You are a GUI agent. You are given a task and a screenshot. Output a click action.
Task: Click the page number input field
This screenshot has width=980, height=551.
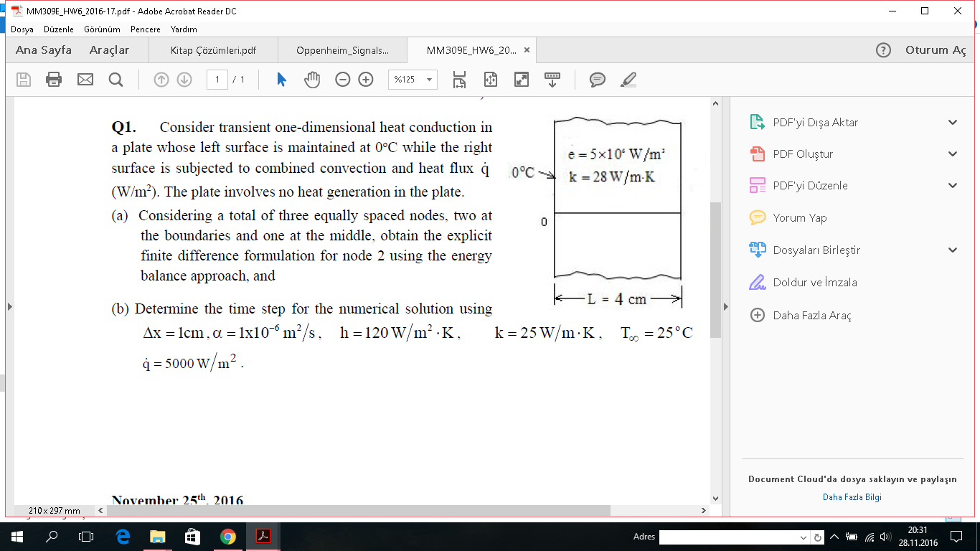coord(217,80)
